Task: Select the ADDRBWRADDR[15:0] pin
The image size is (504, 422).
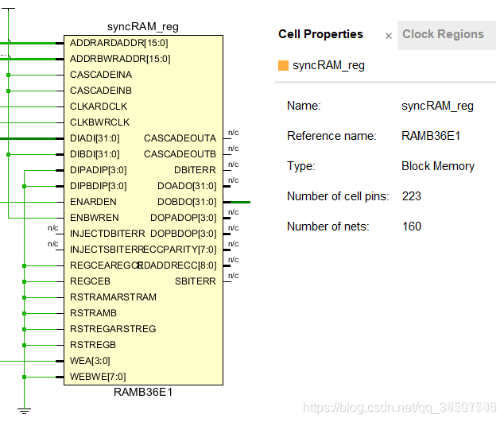Action: click(120, 59)
